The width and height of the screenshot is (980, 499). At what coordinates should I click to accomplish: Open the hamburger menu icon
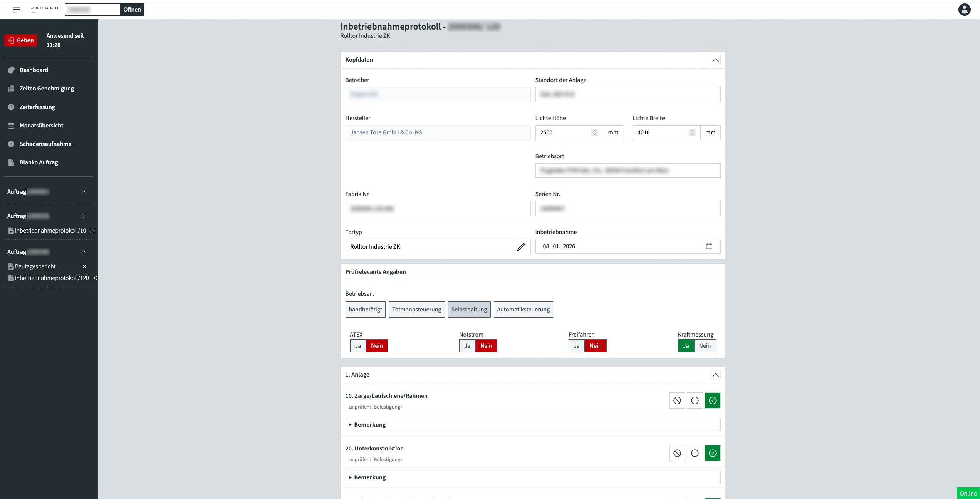click(16, 10)
